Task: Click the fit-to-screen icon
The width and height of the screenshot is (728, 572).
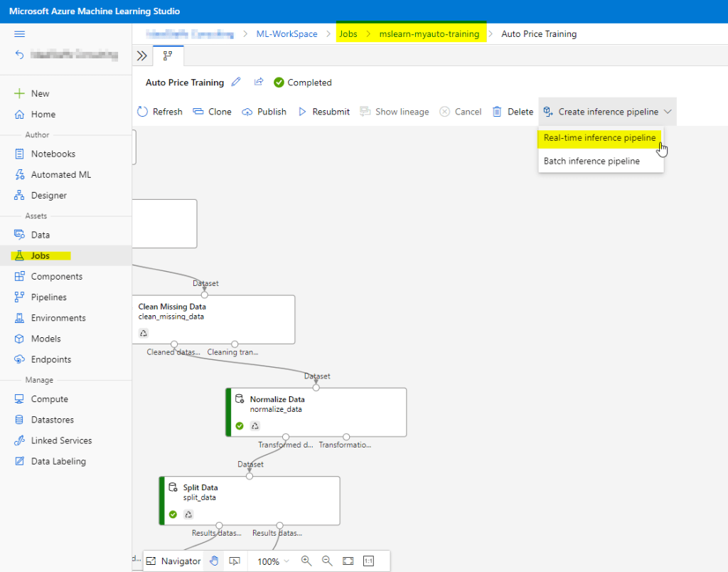Action: [x=348, y=561]
